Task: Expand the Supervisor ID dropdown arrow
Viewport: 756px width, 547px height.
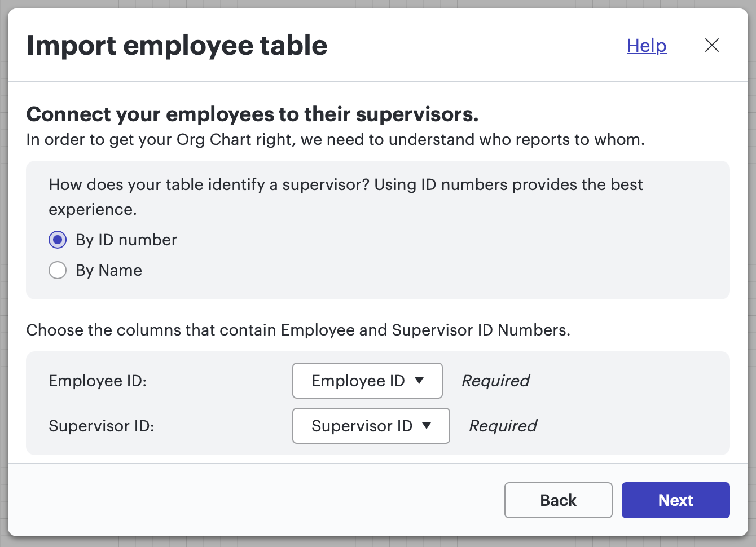Action: coord(428,426)
